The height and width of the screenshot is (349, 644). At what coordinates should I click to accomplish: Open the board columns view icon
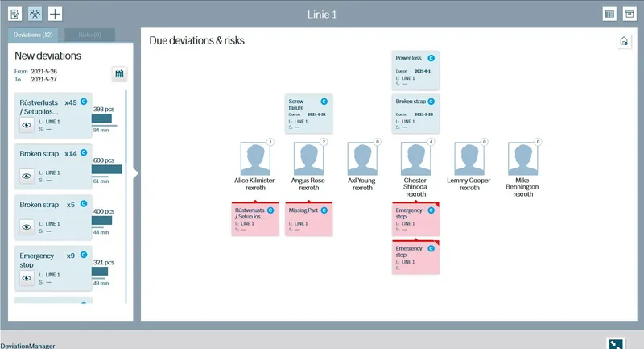(609, 14)
